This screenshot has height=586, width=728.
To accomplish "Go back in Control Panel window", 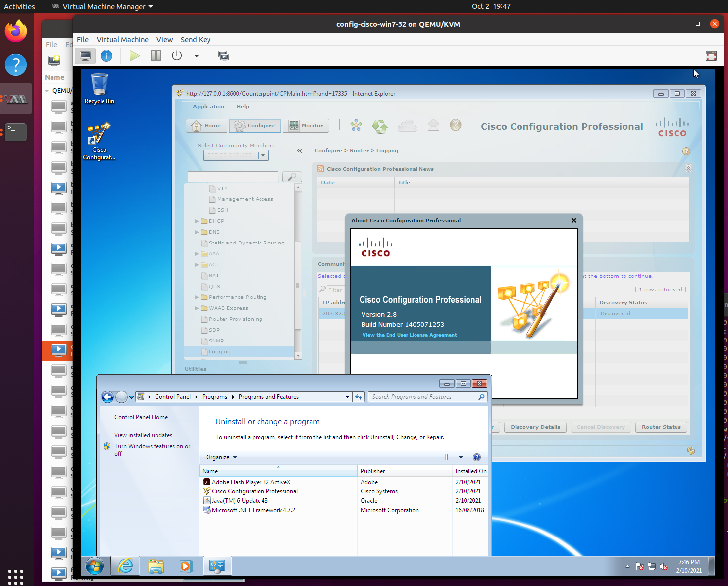I will click(x=107, y=397).
